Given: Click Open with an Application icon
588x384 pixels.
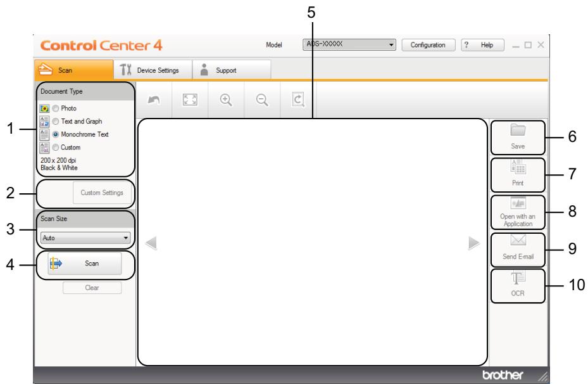Looking at the screenshot, I should tap(518, 212).
